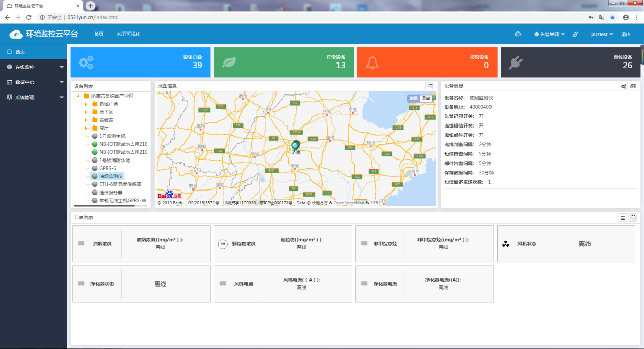The image size is (644, 349).
Task: Select device 通信服务器
Action: point(111,193)
